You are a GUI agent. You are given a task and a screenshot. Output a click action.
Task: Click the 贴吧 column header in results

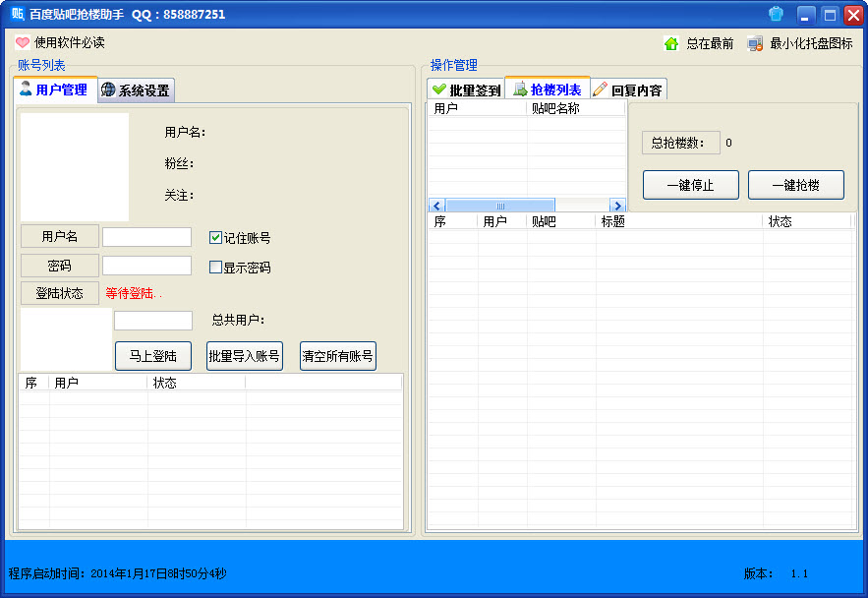click(560, 221)
